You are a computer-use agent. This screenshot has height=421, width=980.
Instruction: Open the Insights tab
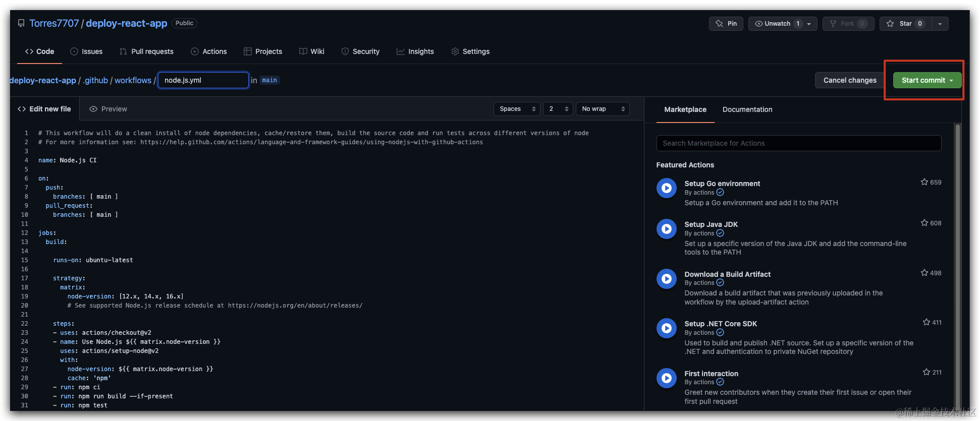click(415, 51)
